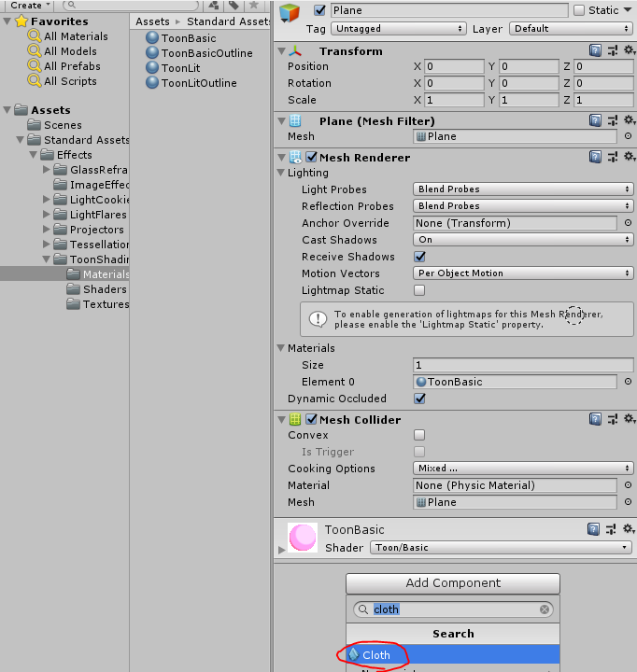Image resolution: width=637 pixels, height=672 pixels.
Task: Open Mesh Renderer help icon
Action: [x=595, y=157]
